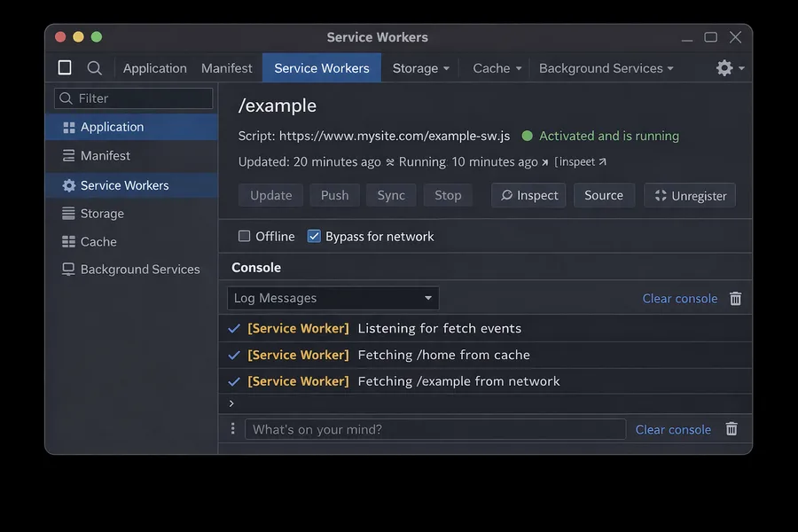The image size is (798, 532).
Task: Open the three-dot menu beside the input
Action: (232, 428)
